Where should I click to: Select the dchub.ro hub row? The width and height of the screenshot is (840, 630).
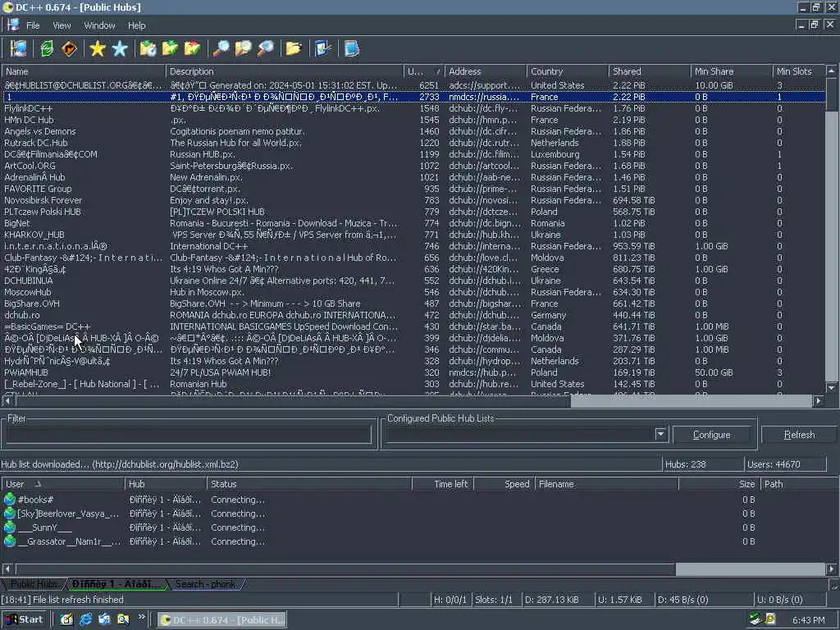tap(413, 315)
